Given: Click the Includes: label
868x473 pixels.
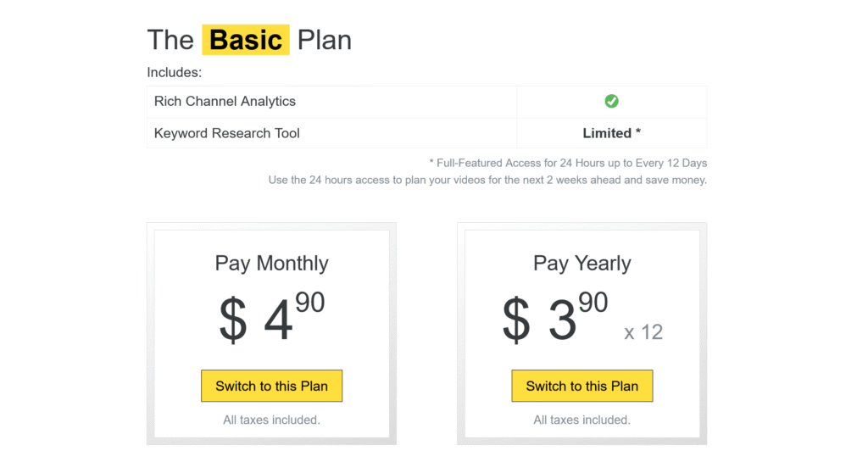Looking at the screenshot, I should pyautogui.click(x=174, y=73).
